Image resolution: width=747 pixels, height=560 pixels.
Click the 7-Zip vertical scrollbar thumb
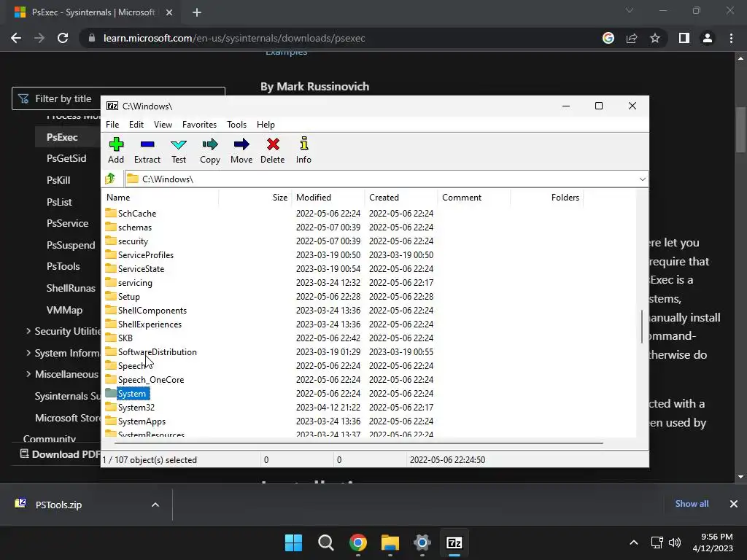(642, 326)
